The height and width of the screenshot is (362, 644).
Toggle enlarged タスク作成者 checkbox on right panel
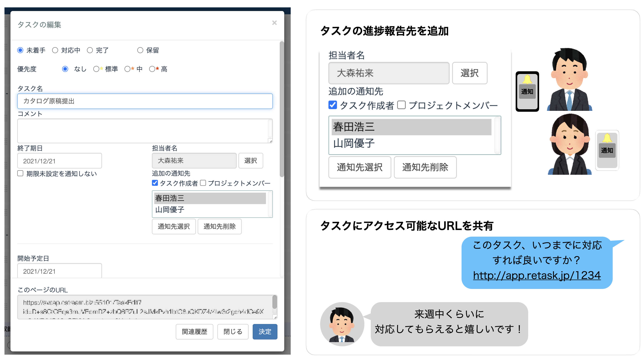(333, 105)
